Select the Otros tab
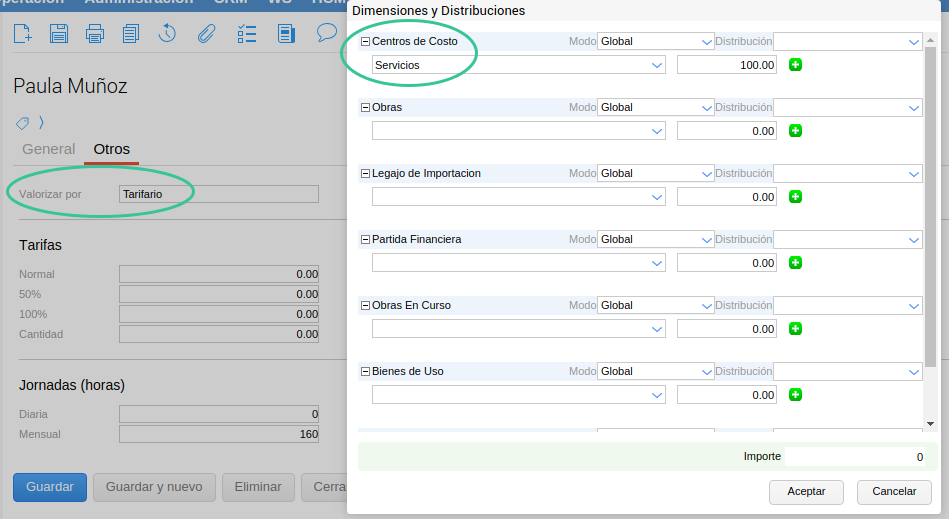 tap(111, 149)
